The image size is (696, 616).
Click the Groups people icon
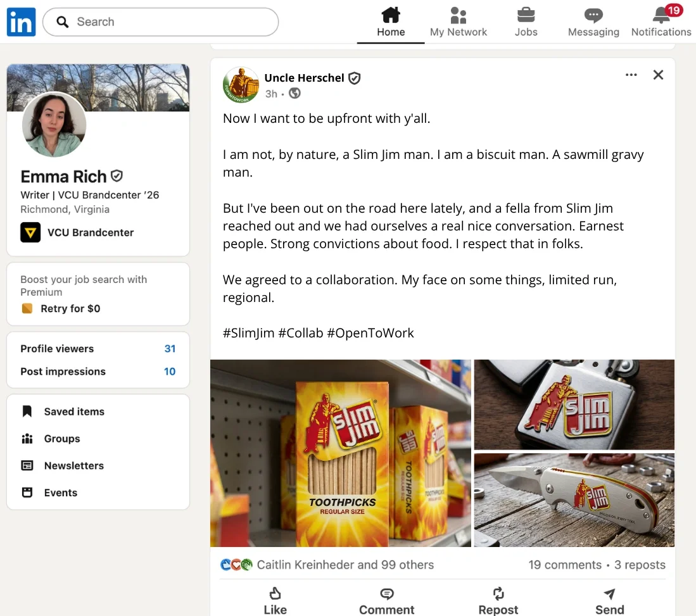coord(27,439)
